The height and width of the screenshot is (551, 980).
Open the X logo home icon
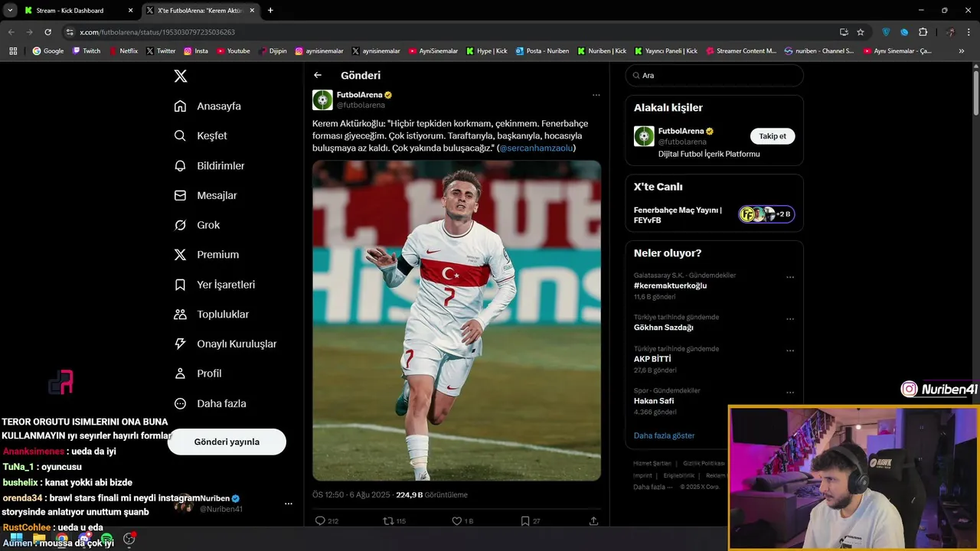coord(180,76)
